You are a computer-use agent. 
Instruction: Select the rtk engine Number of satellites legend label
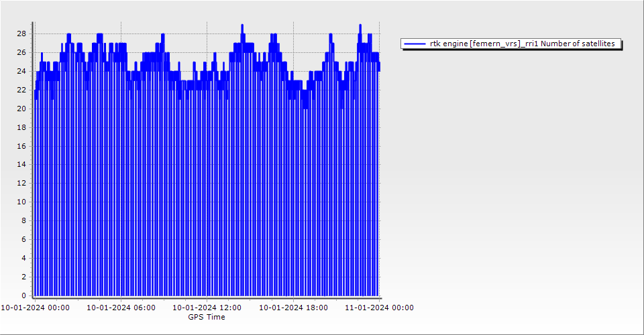click(522, 44)
